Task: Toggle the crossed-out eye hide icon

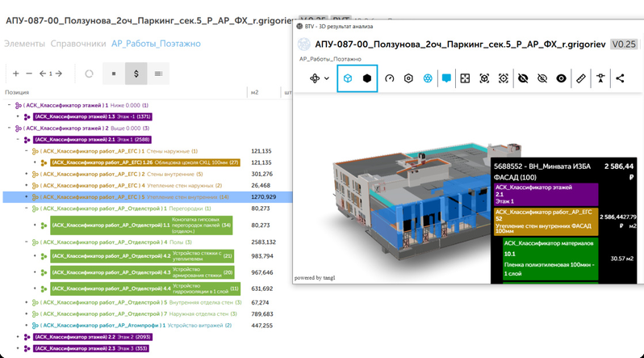Action: pos(523,78)
